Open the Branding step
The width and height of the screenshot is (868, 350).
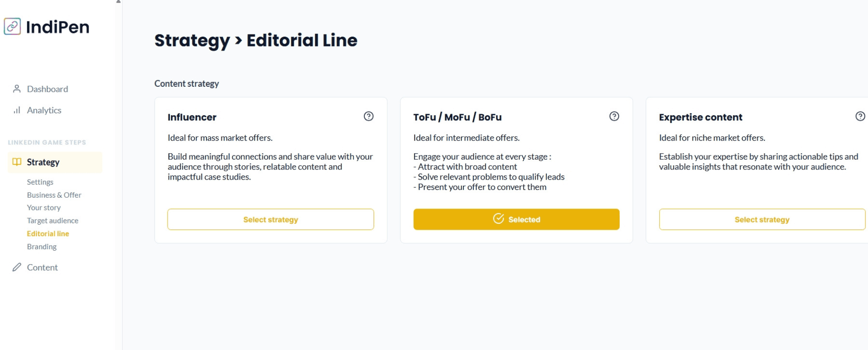[42, 246]
